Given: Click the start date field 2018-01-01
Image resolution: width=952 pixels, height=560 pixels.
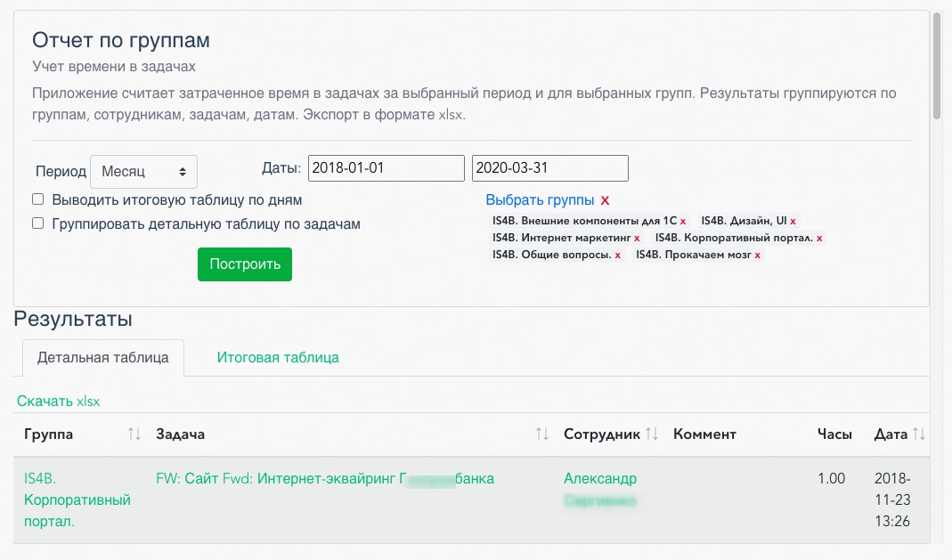Looking at the screenshot, I should point(386,168).
